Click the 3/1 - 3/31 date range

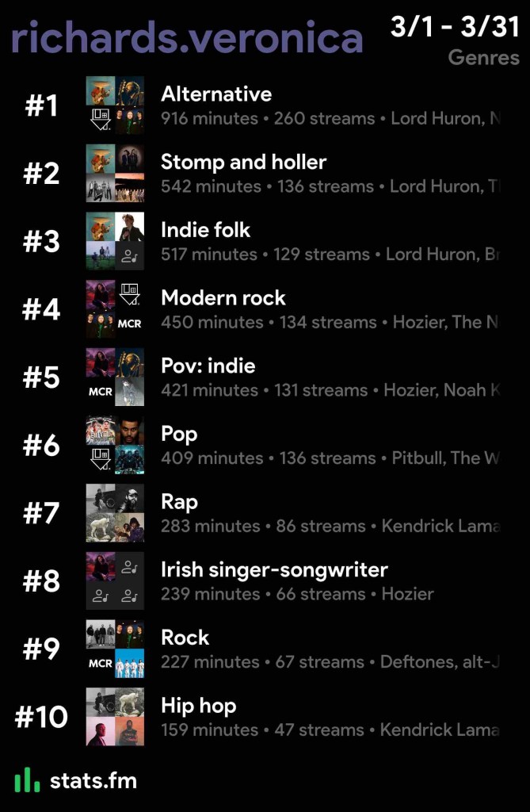[455, 27]
